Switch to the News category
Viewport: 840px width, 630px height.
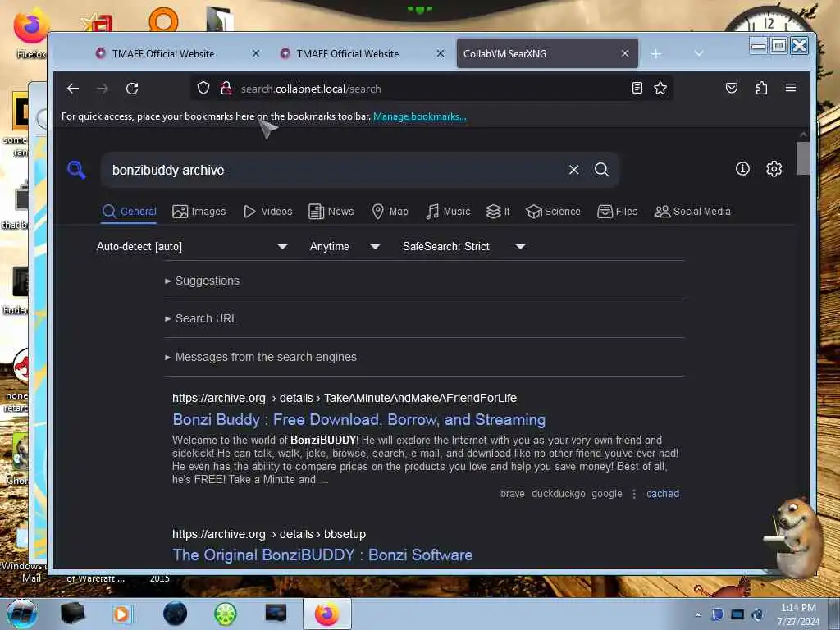click(x=331, y=212)
